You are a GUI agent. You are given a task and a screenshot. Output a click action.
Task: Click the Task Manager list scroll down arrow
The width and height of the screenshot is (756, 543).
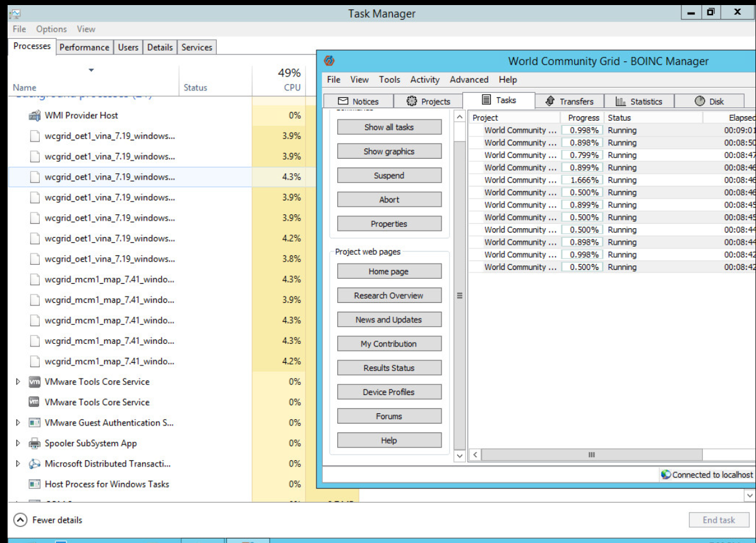pyautogui.click(x=750, y=495)
